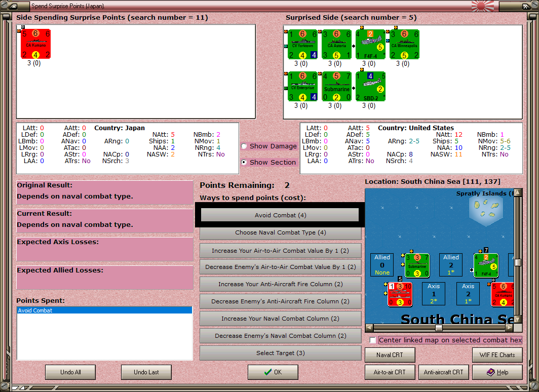
Task: Select the CA Minneapolis unit counter
Action: [x=404, y=45]
